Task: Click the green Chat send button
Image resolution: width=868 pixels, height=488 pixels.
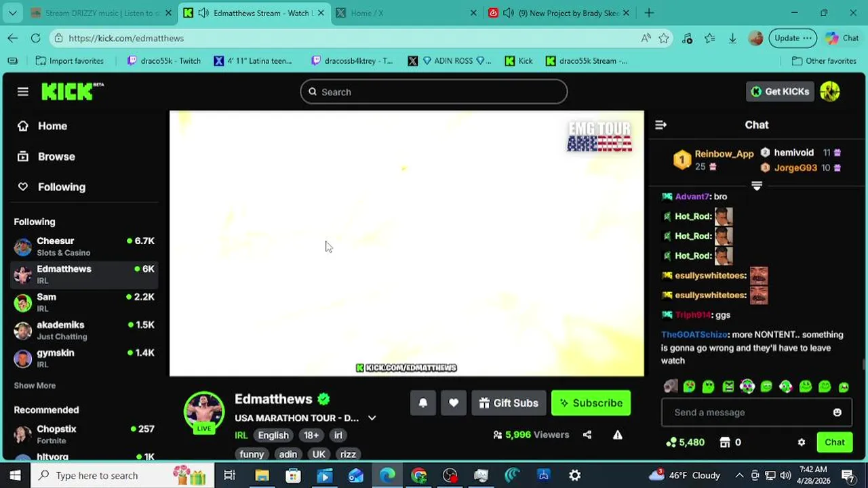Action: tap(834, 442)
